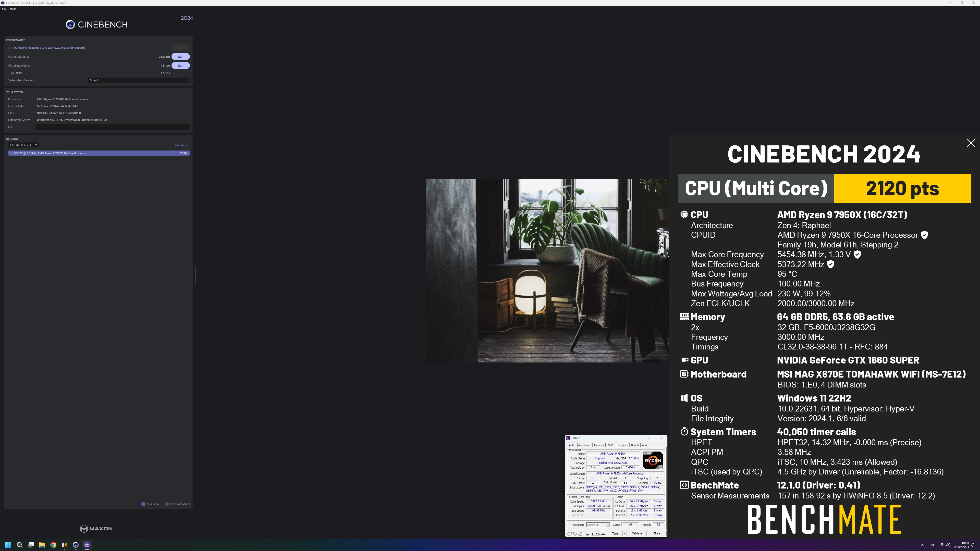
Task: Start the CPU (Single Core) benchmark
Action: pyautogui.click(x=180, y=65)
